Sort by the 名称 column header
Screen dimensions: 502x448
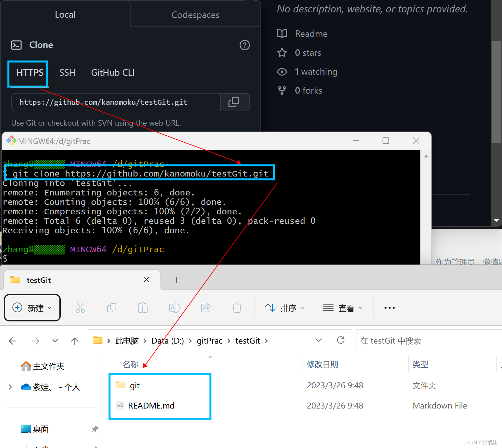point(131,364)
